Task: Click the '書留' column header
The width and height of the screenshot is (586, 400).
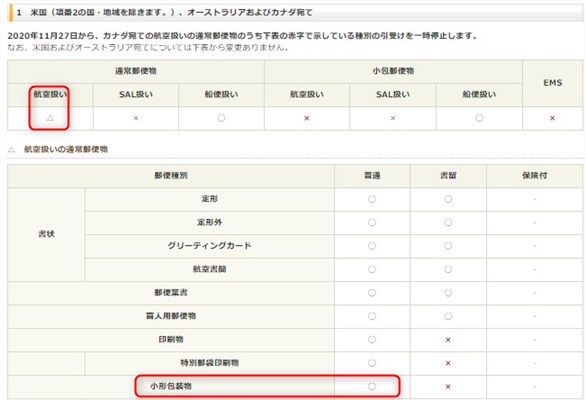Action: (448, 175)
